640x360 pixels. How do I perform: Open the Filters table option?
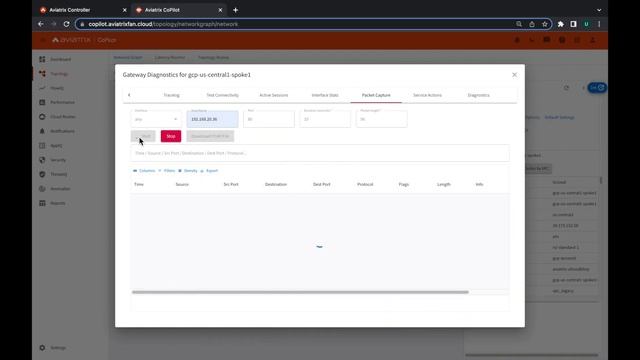point(167,171)
